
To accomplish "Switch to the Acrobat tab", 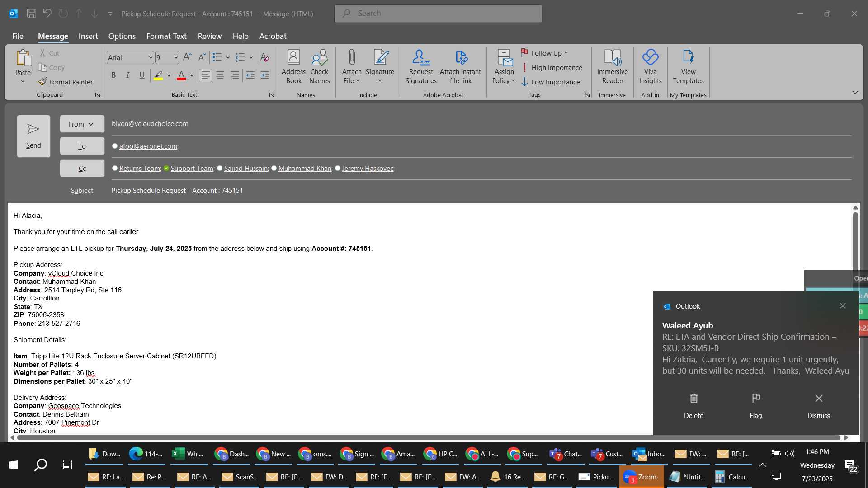I will [273, 36].
